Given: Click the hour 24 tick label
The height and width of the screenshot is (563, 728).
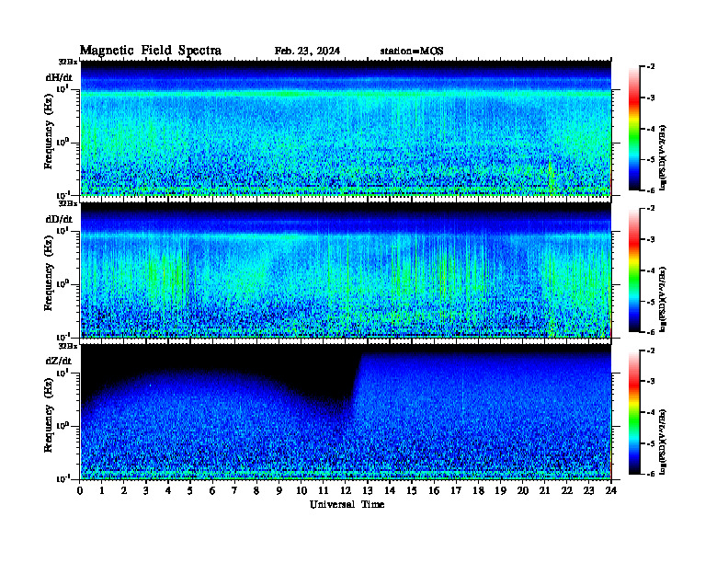Looking at the screenshot, I should (x=611, y=490).
